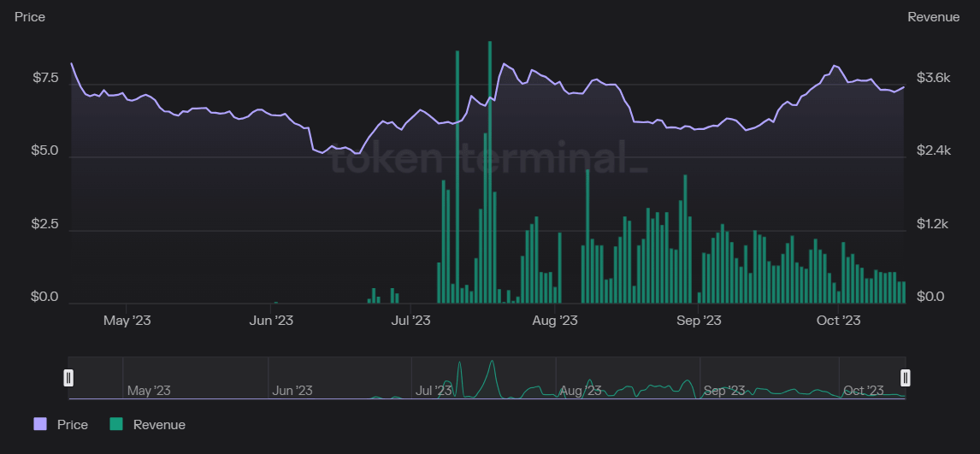Click the $5.0 price axis label

point(45,151)
